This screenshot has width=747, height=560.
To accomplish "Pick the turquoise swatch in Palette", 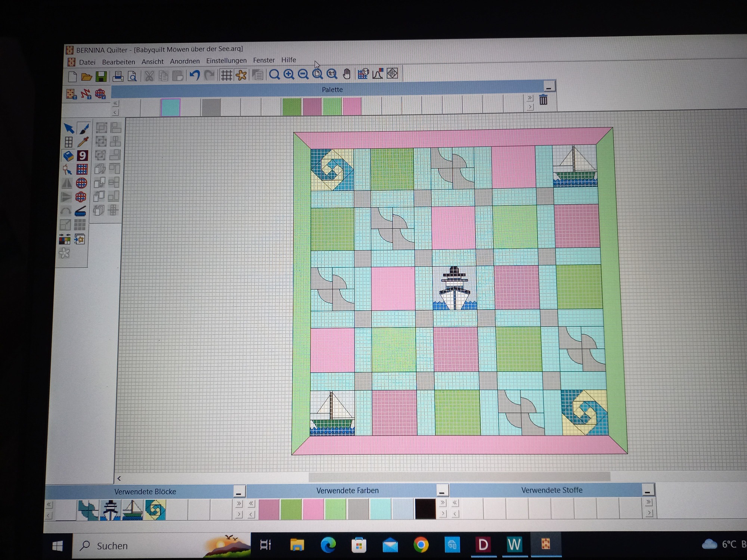I will 171,108.
